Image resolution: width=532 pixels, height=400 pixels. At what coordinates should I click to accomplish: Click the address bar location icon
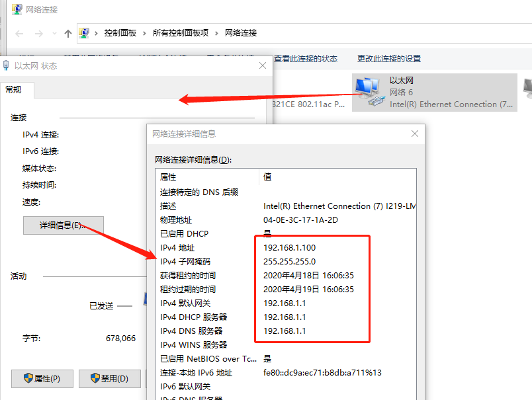tap(84, 32)
